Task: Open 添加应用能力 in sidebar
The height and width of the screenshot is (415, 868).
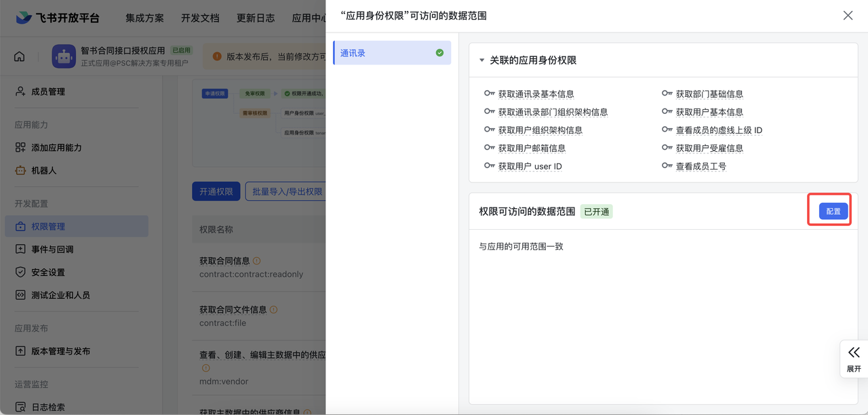Action: click(x=56, y=147)
